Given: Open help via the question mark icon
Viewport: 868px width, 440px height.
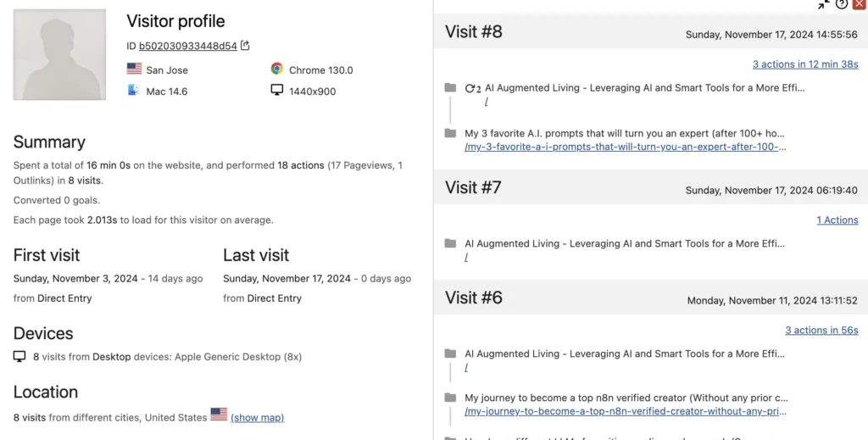Looking at the screenshot, I should click(842, 4).
